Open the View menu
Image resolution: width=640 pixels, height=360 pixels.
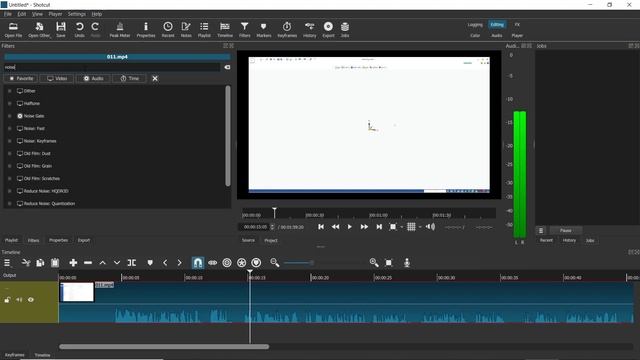tap(37, 14)
